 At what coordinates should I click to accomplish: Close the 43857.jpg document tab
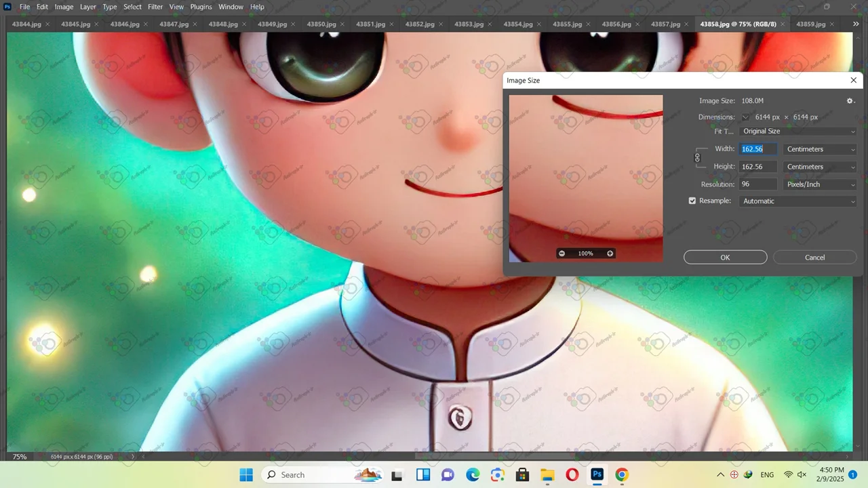click(x=686, y=24)
